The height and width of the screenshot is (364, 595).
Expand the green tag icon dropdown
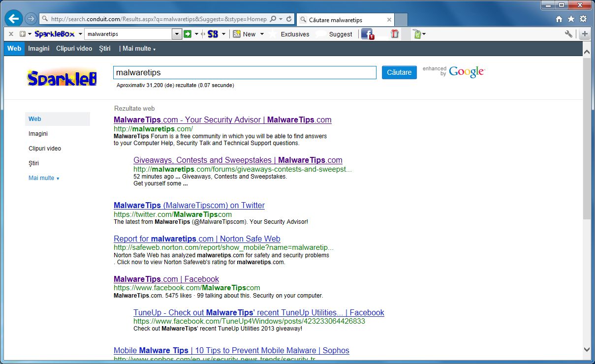tap(424, 34)
